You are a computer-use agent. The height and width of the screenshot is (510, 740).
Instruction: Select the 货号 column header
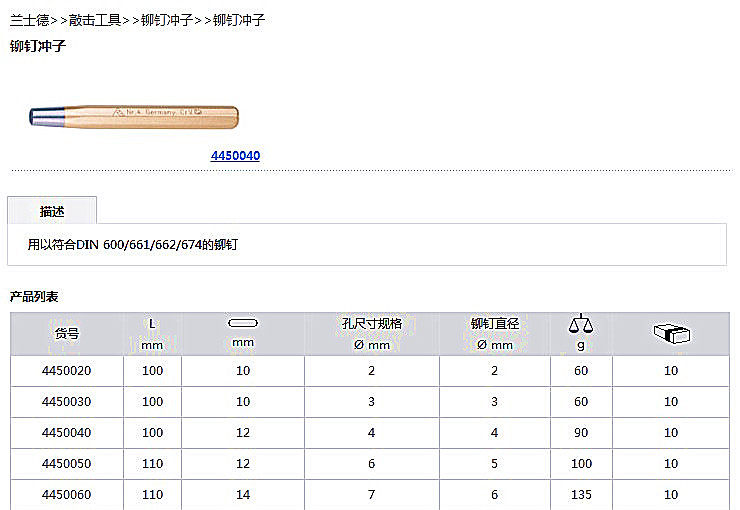[x=66, y=334]
